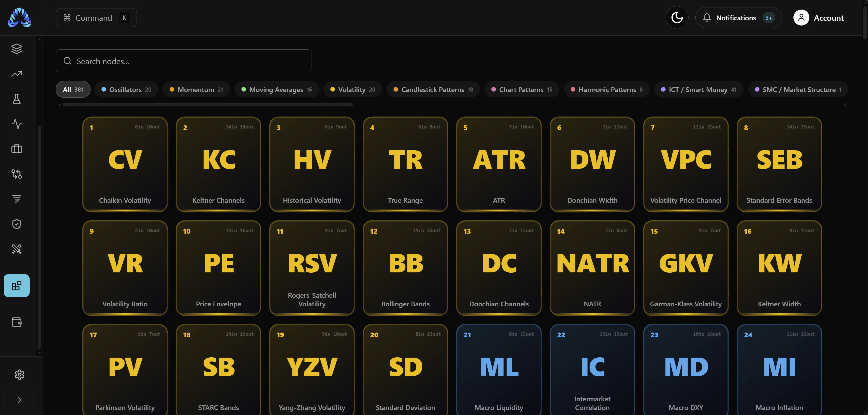
Task: Filter by SMC / Market Structure category
Action: pos(798,90)
